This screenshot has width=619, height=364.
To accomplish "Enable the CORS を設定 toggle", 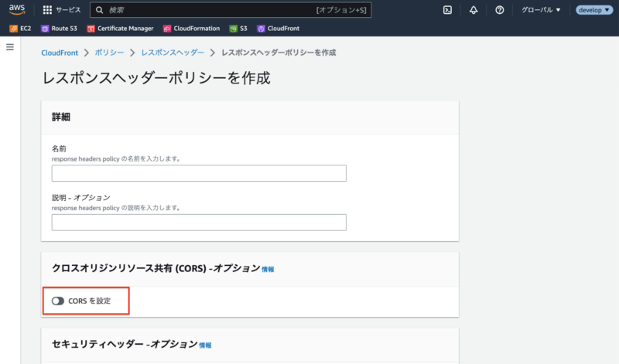I will point(58,301).
